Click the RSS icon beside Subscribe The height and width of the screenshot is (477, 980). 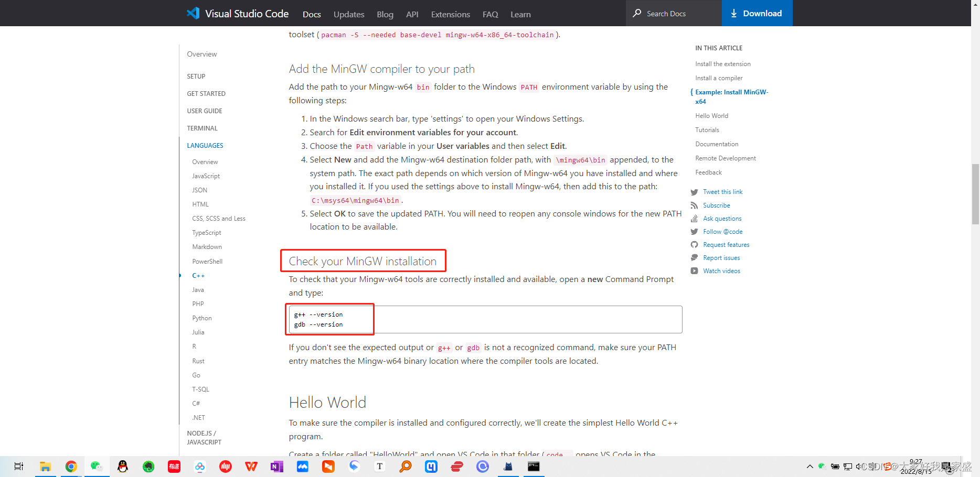point(694,205)
